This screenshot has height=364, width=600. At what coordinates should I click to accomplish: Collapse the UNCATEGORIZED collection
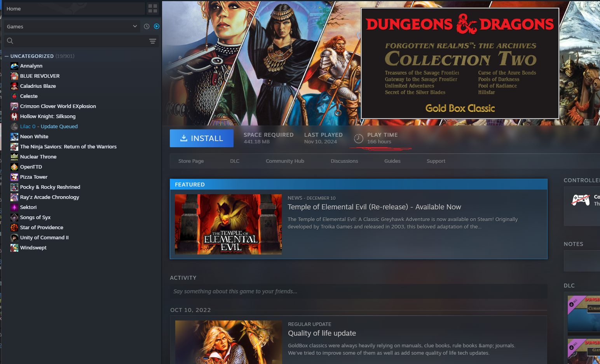tap(7, 56)
